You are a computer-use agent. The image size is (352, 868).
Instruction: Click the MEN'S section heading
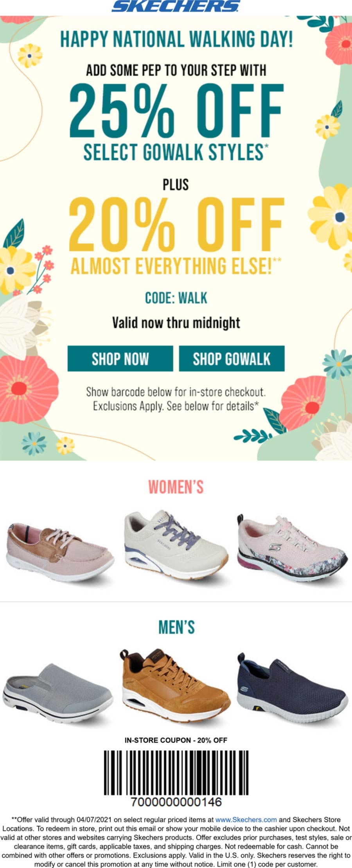tap(176, 627)
